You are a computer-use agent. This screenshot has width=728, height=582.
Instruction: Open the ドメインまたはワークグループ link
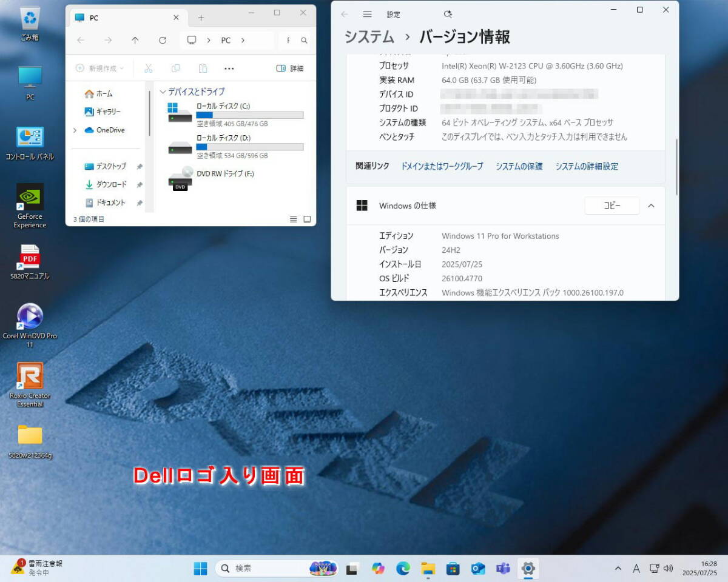[x=442, y=166]
